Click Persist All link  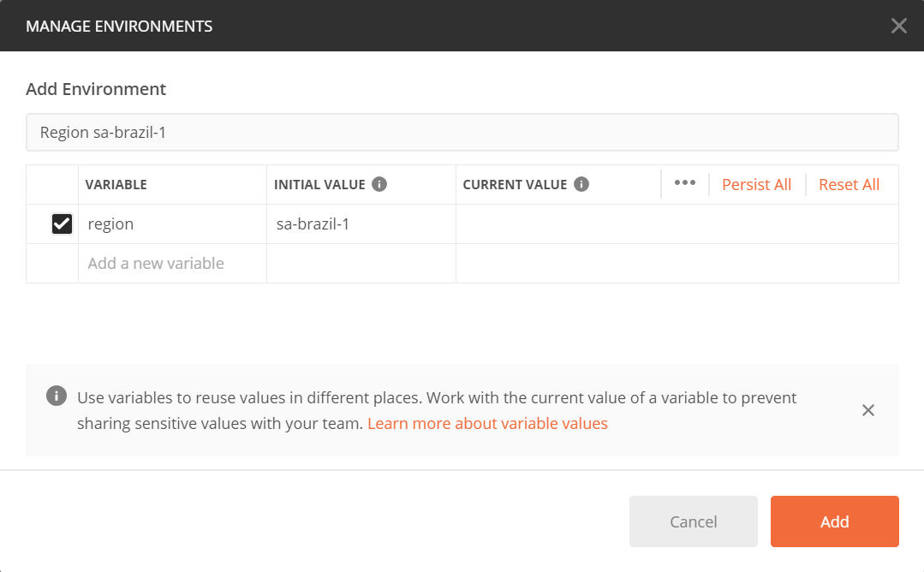[x=756, y=184]
